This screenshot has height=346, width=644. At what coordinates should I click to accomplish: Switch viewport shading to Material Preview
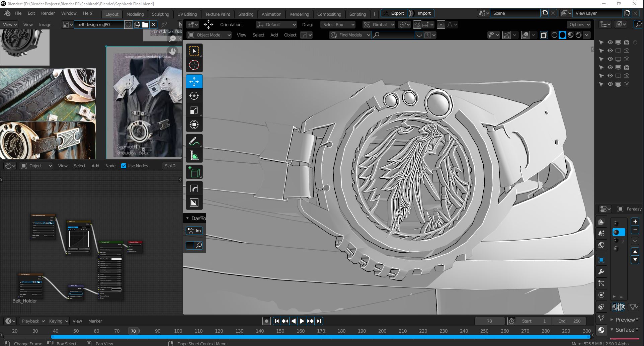pyautogui.click(x=570, y=35)
